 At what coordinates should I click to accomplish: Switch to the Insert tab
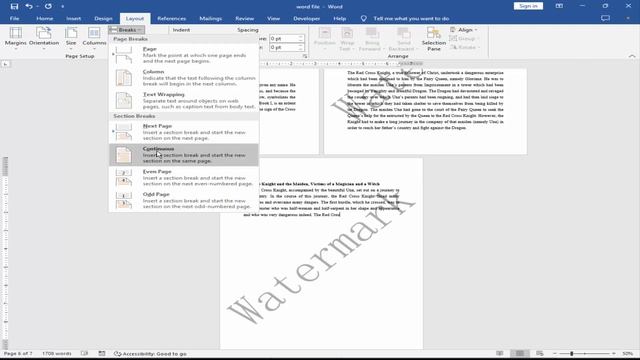coord(73,18)
